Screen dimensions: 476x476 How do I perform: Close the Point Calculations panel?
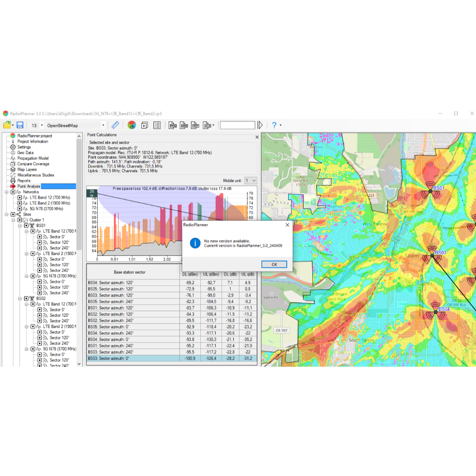tap(257, 137)
